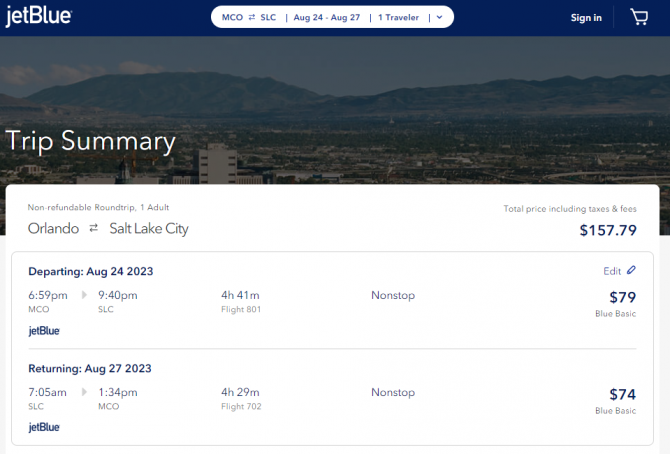Click the 'Departing: Aug 24 2023' heading
The image size is (670, 454).
pyautogui.click(x=91, y=271)
